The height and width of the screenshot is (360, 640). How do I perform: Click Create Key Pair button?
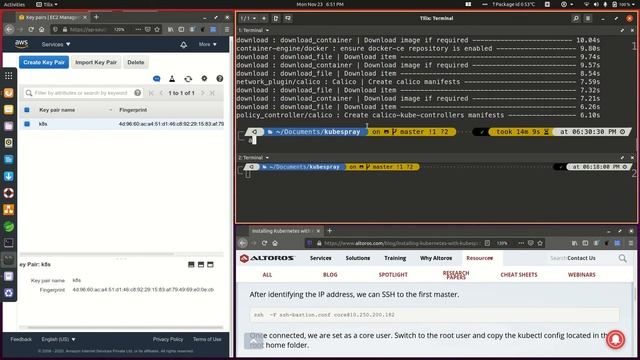(x=44, y=62)
